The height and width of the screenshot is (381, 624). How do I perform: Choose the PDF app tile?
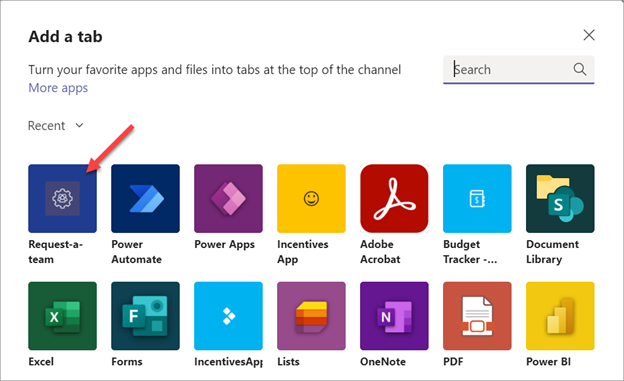(477, 316)
